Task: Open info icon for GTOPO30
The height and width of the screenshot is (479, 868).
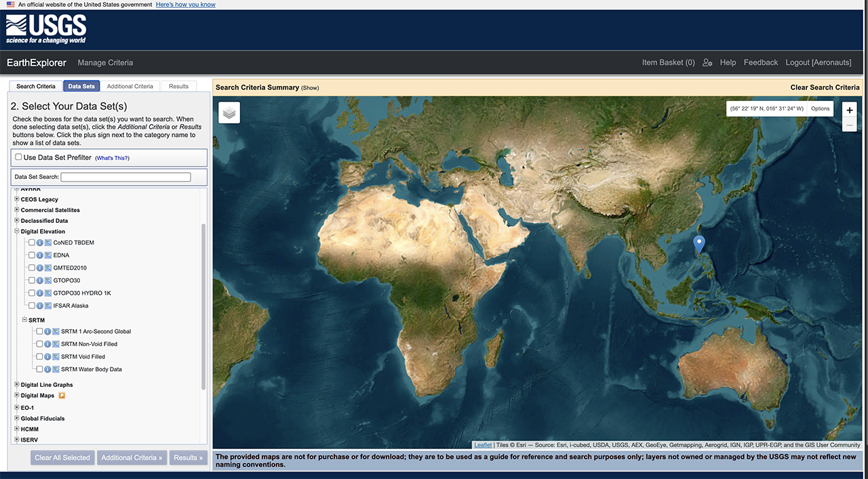Action: click(x=40, y=280)
